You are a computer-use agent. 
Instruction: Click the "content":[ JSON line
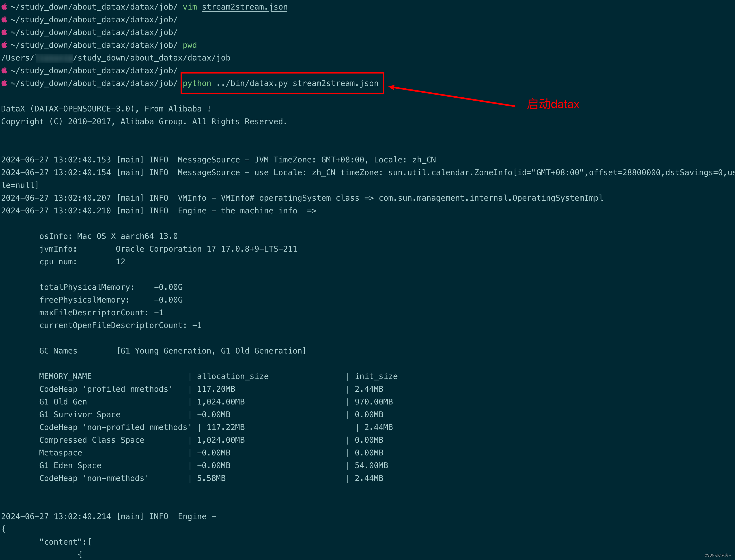65,542
